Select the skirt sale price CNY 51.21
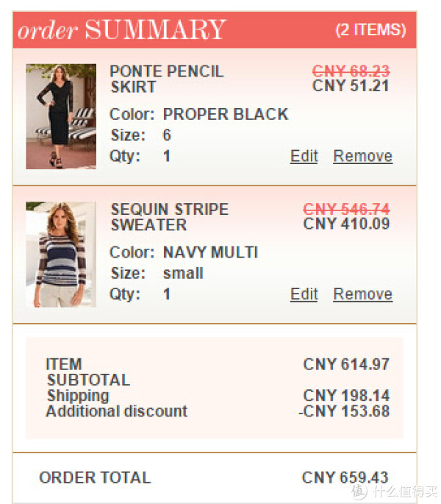 [x=351, y=86]
